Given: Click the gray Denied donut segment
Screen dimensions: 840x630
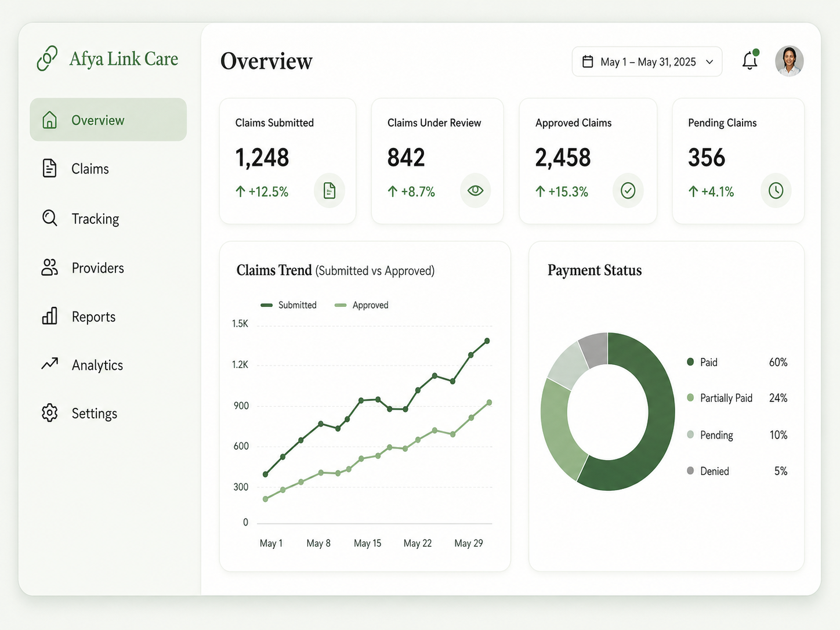Looking at the screenshot, I should (595, 349).
